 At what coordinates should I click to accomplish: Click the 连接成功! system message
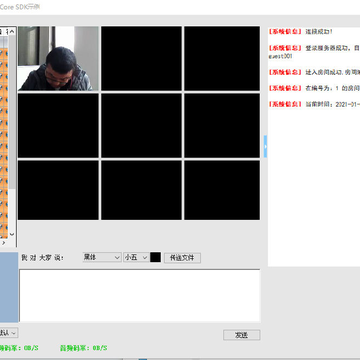[x=301, y=32]
